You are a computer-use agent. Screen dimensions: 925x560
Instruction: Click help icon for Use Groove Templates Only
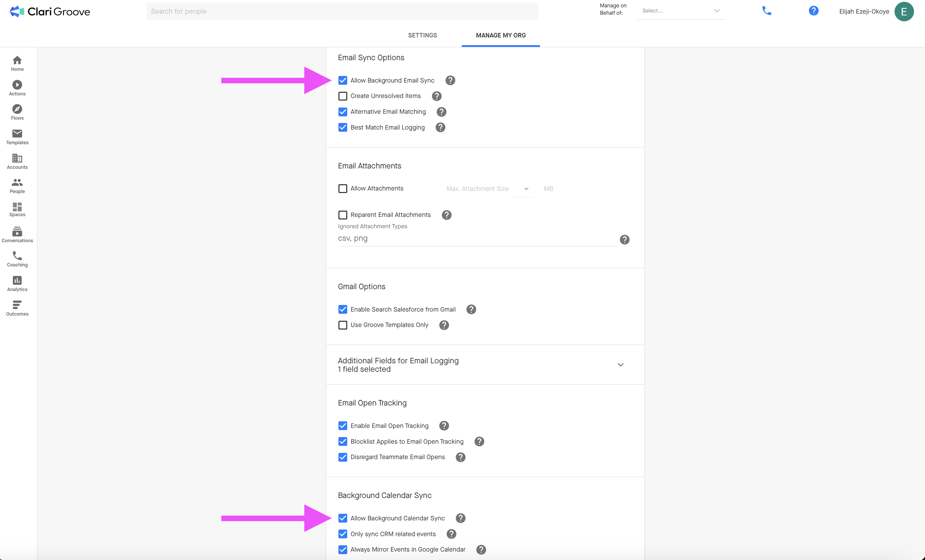[444, 325]
